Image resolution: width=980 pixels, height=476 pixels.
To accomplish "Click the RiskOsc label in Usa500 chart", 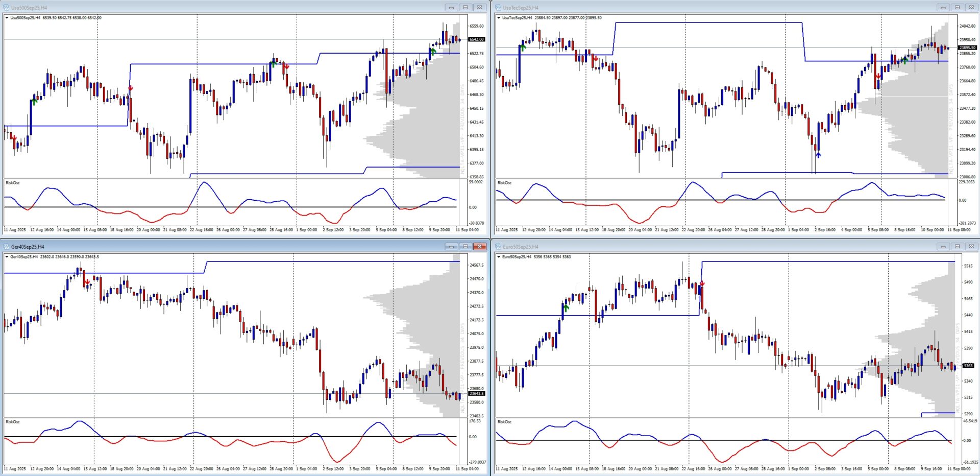I will (x=12, y=183).
